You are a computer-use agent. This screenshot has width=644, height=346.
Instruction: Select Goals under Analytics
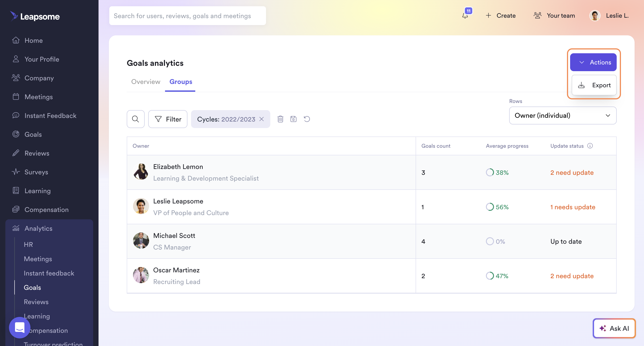point(32,287)
